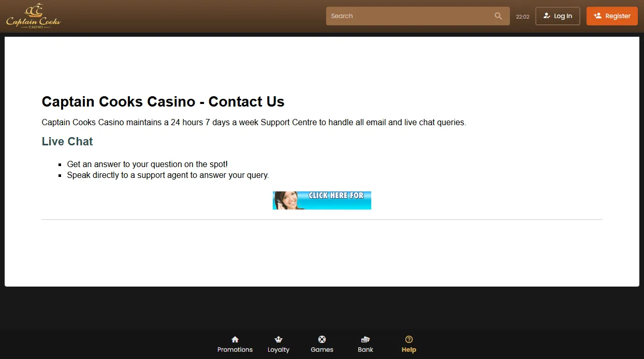This screenshot has width=644, height=359.
Task: Click the Live Chat heading
Action: (x=67, y=142)
